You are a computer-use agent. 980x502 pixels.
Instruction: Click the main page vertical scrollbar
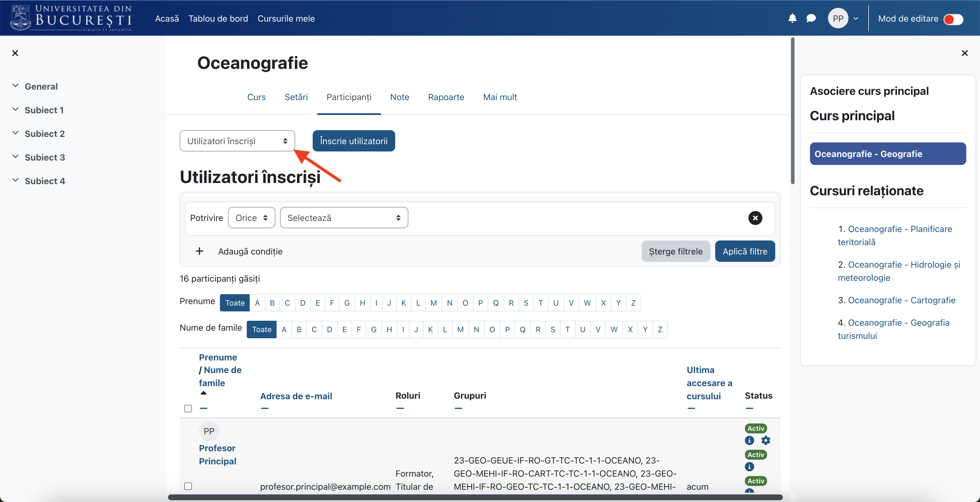click(x=792, y=110)
